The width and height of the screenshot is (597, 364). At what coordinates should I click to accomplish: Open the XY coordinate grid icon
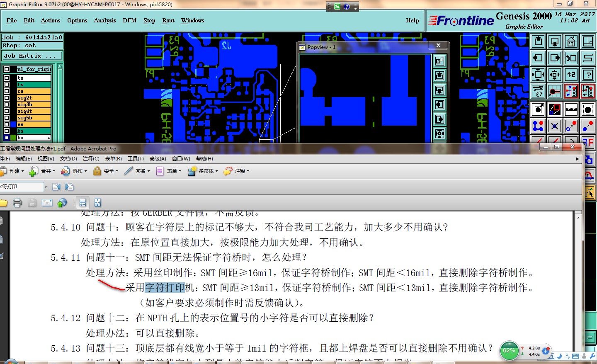[x=588, y=41]
